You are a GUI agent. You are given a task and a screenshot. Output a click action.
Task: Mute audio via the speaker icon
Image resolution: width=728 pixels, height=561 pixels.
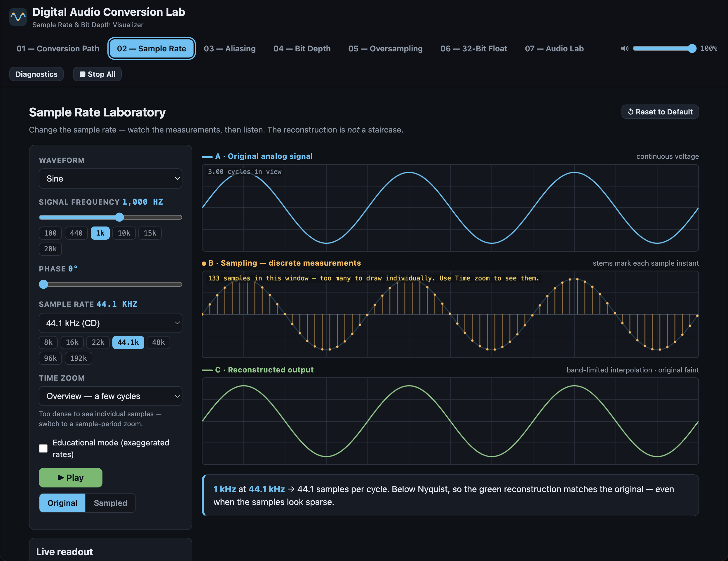tap(624, 49)
